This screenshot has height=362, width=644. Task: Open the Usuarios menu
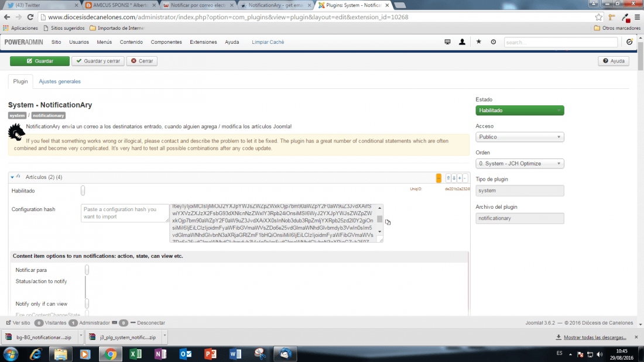[x=79, y=42]
